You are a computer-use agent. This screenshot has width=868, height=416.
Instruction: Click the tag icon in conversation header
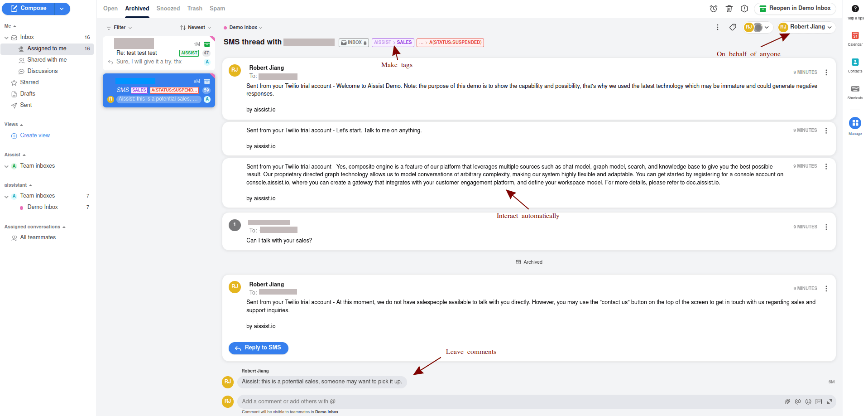(733, 27)
